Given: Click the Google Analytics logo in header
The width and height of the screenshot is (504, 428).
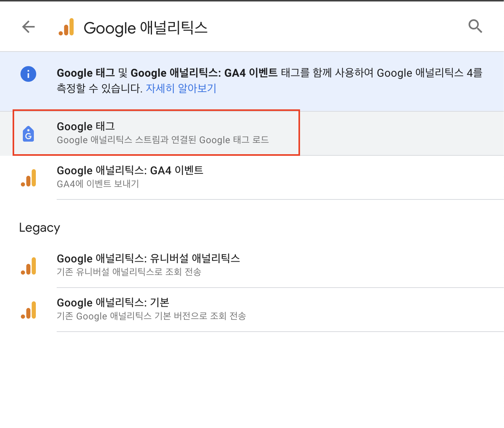Looking at the screenshot, I should (x=67, y=27).
